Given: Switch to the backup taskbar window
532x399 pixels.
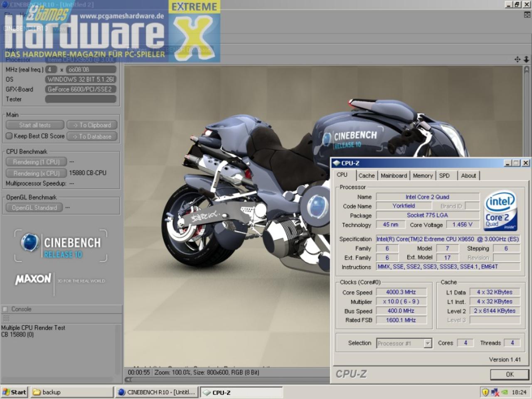Looking at the screenshot, I should click(71, 392).
